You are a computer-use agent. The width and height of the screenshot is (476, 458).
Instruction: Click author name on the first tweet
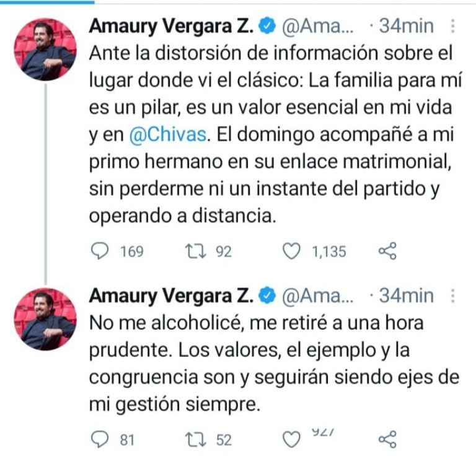(171, 26)
